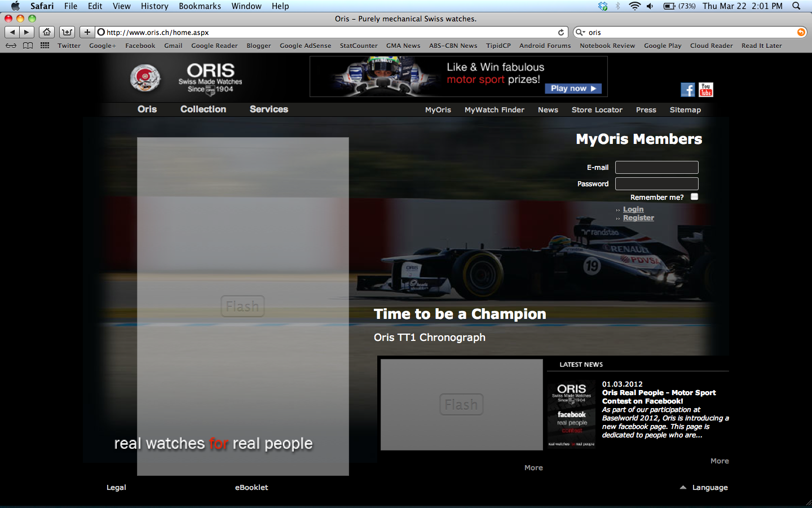The width and height of the screenshot is (812, 508).
Task: Open the Apple menu
Action: coord(15,6)
